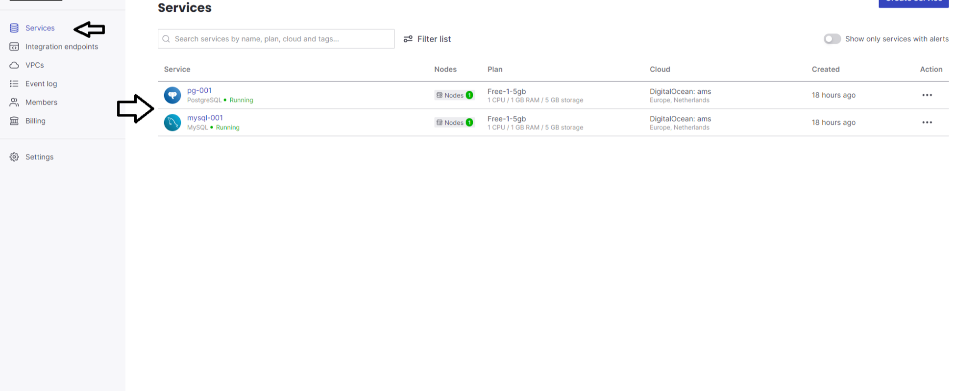The height and width of the screenshot is (391, 980).
Task: Go to VPCs section
Action: pos(35,65)
